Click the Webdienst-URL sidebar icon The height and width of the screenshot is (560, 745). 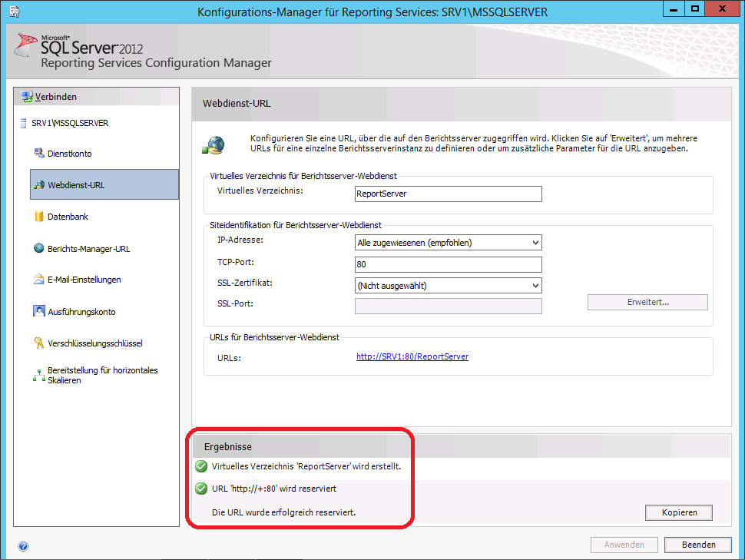[x=39, y=184]
